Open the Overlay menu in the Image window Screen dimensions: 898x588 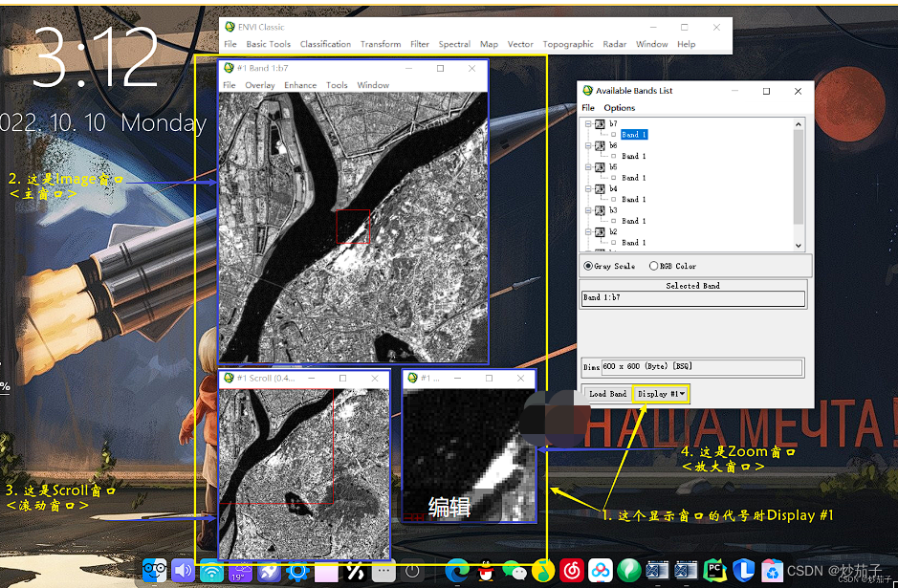(x=260, y=85)
